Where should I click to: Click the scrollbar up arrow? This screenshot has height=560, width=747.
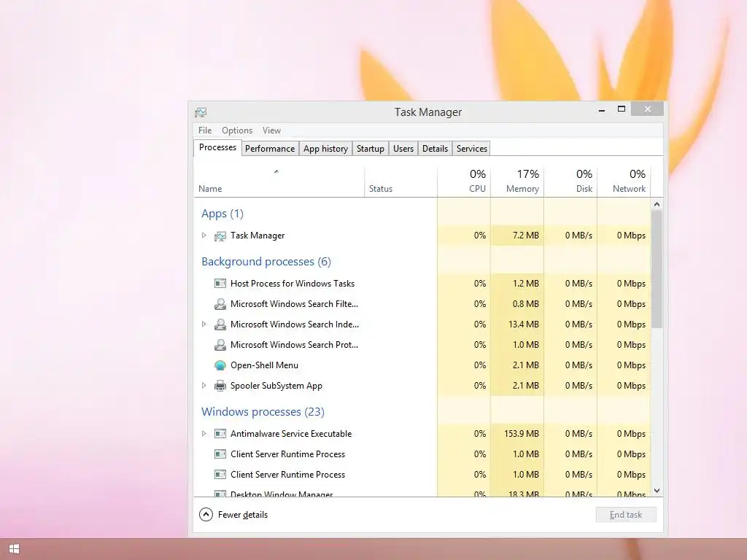pyautogui.click(x=657, y=204)
